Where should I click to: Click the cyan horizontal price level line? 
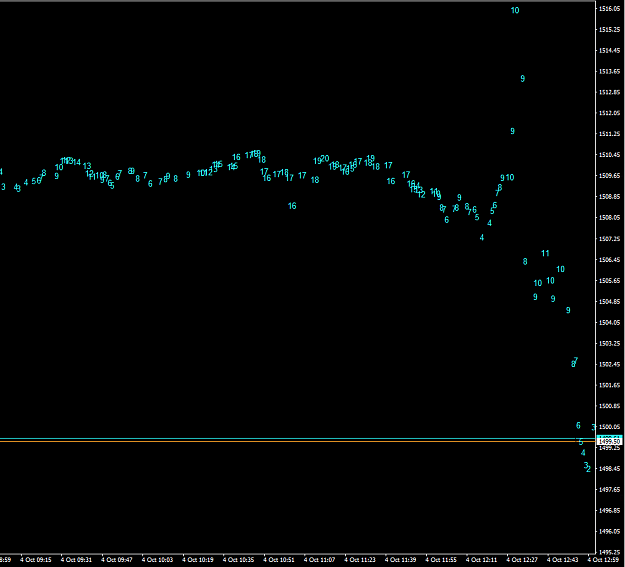(297, 439)
